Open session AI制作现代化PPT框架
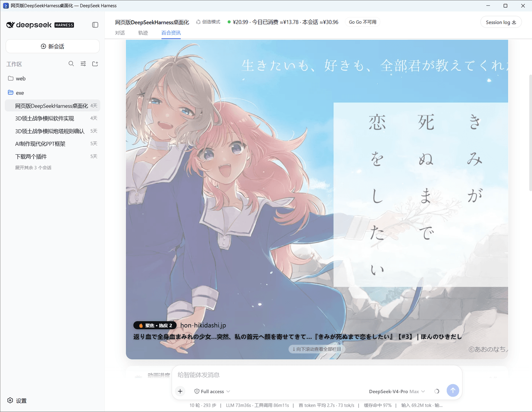The height and width of the screenshot is (412, 532). tap(53, 144)
